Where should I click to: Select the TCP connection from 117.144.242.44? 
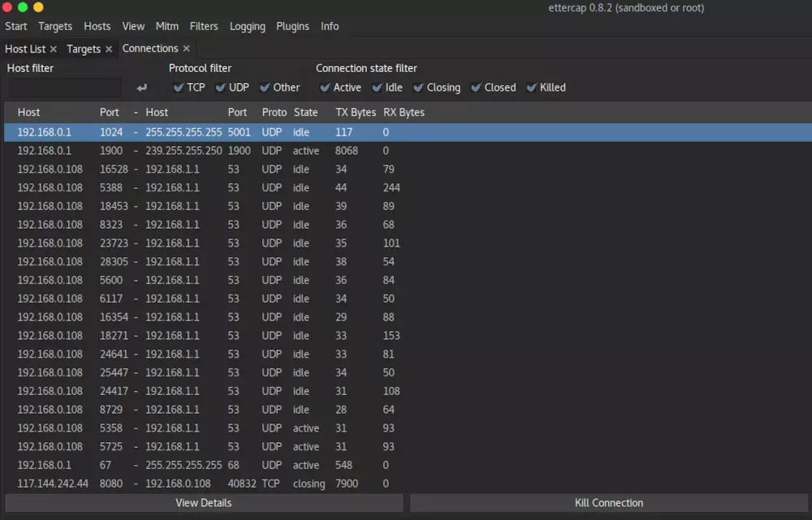(x=408, y=483)
